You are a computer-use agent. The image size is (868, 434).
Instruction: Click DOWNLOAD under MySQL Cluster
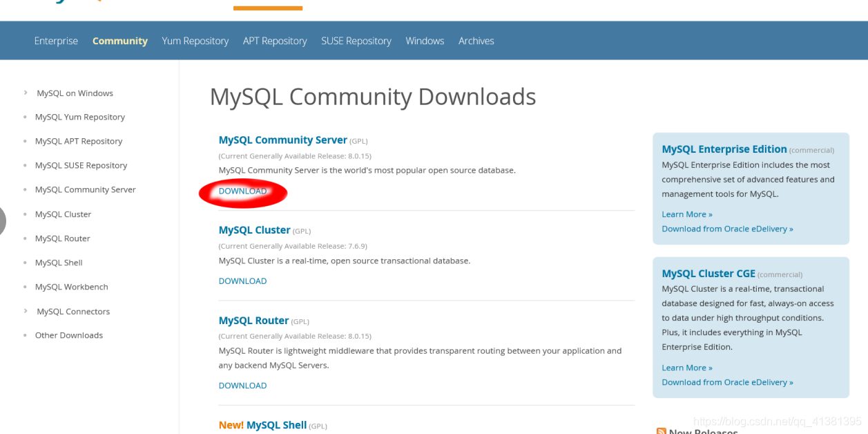pyautogui.click(x=242, y=281)
